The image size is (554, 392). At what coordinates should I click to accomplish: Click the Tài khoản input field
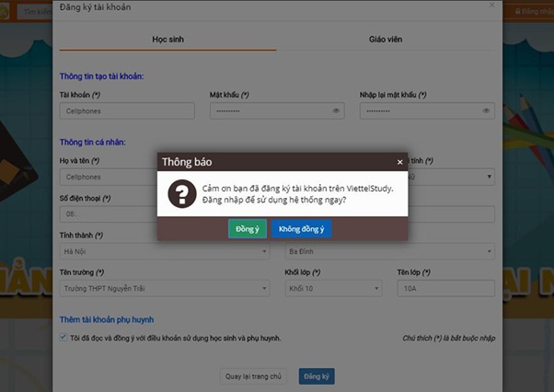127,111
